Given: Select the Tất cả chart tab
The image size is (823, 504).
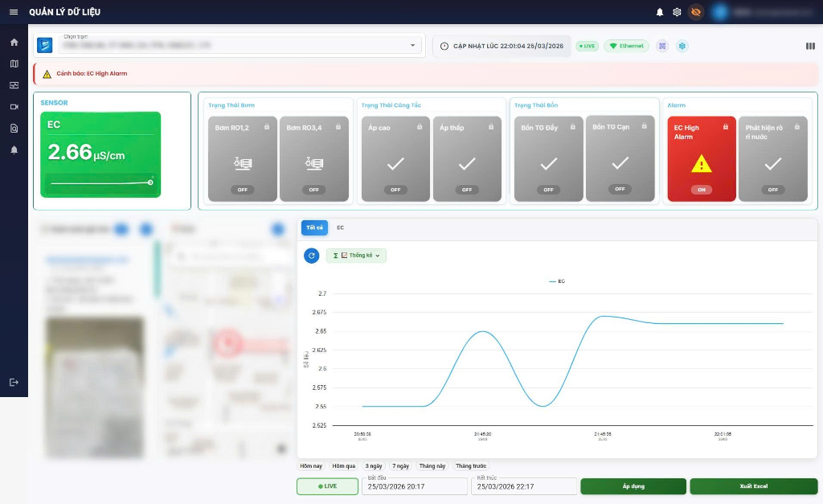Looking at the screenshot, I should (x=314, y=228).
